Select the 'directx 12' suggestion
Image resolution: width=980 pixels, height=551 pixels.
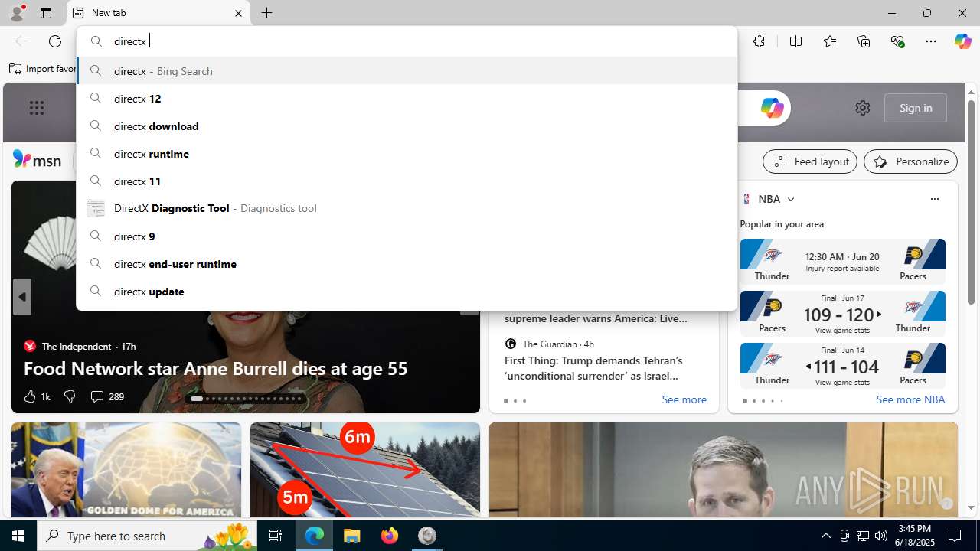pos(407,98)
